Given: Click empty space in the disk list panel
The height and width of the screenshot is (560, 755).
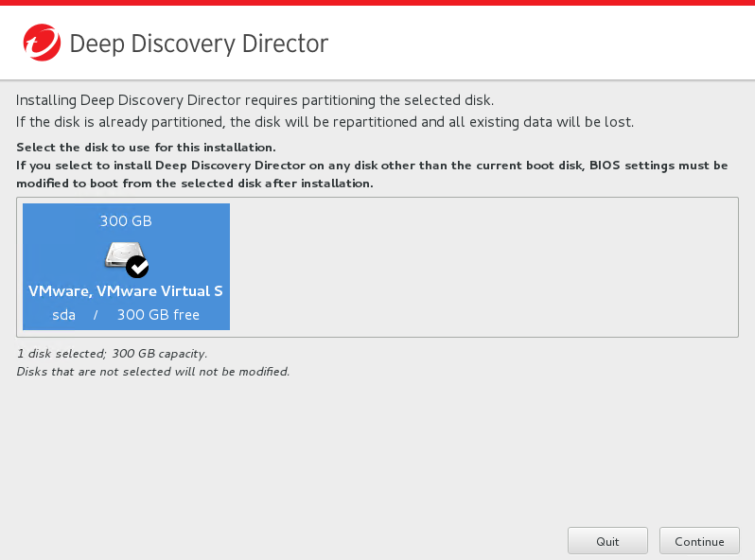Looking at the screenshot, I should 483,267.
